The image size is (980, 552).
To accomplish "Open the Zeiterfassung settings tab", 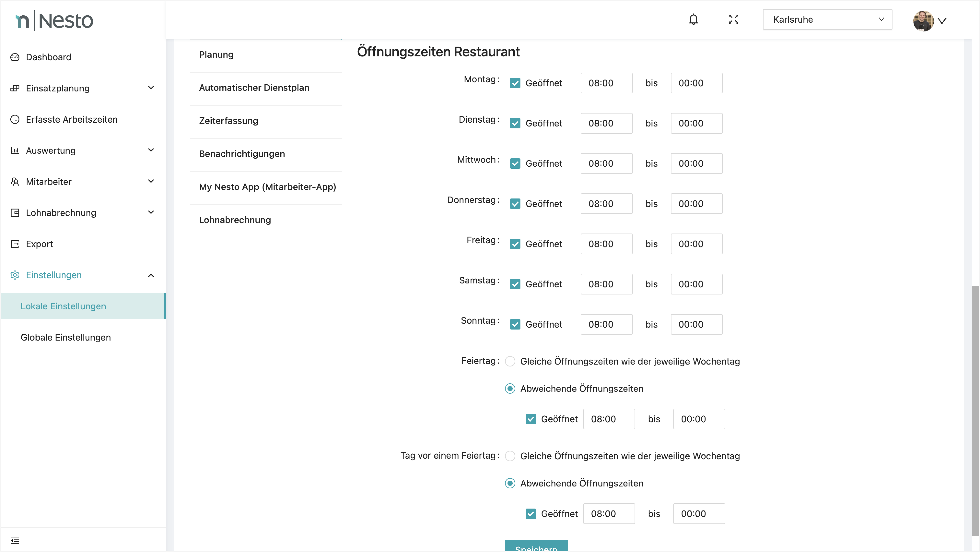I will coord(228,121).
